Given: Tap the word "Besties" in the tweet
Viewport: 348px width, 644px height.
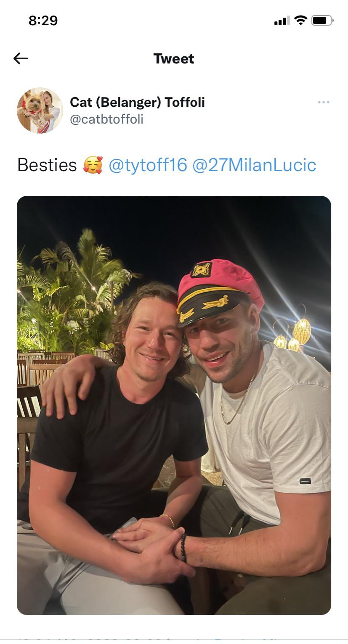Looking at the screenshot, I should tap(47, 165).
